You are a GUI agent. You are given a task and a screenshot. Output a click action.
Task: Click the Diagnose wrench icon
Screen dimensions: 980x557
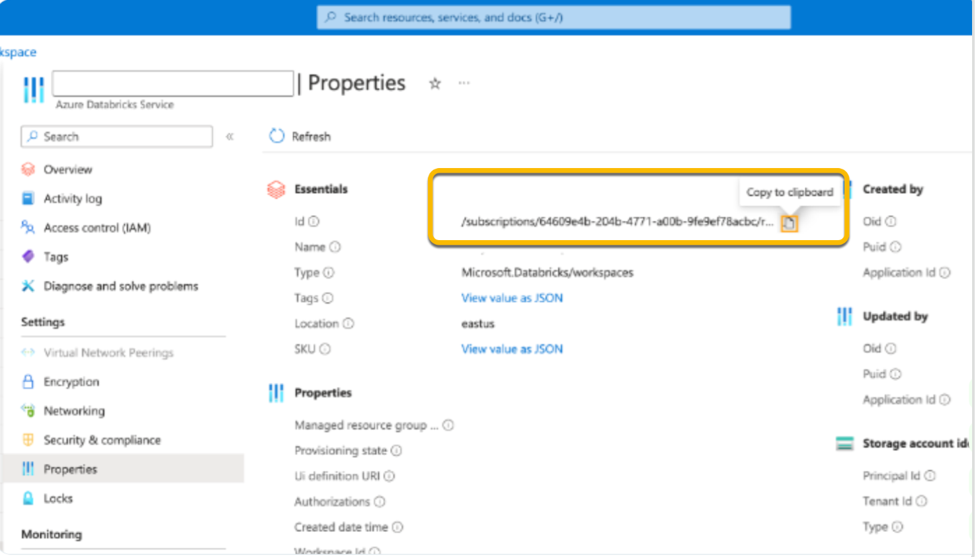tap(28, 286)
